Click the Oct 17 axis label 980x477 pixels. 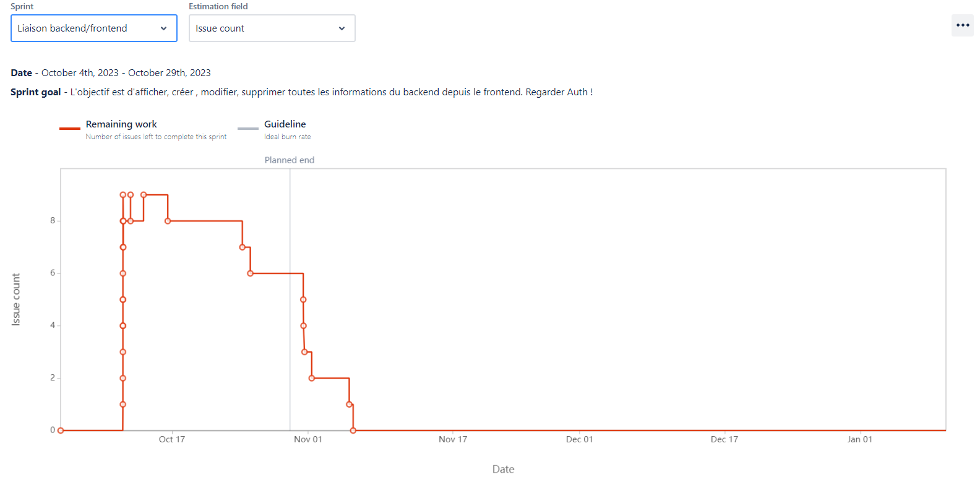coord(171,439)
